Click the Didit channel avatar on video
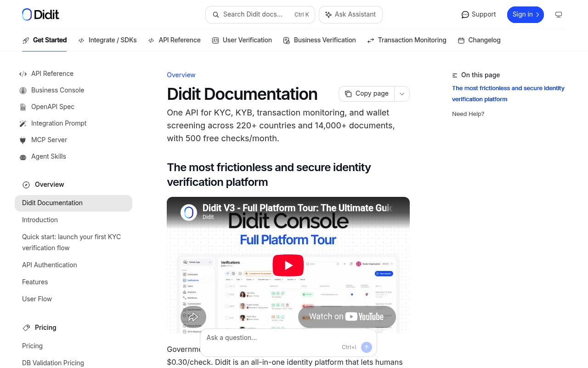Screen dimensions: 588x368 click(189, 213)
